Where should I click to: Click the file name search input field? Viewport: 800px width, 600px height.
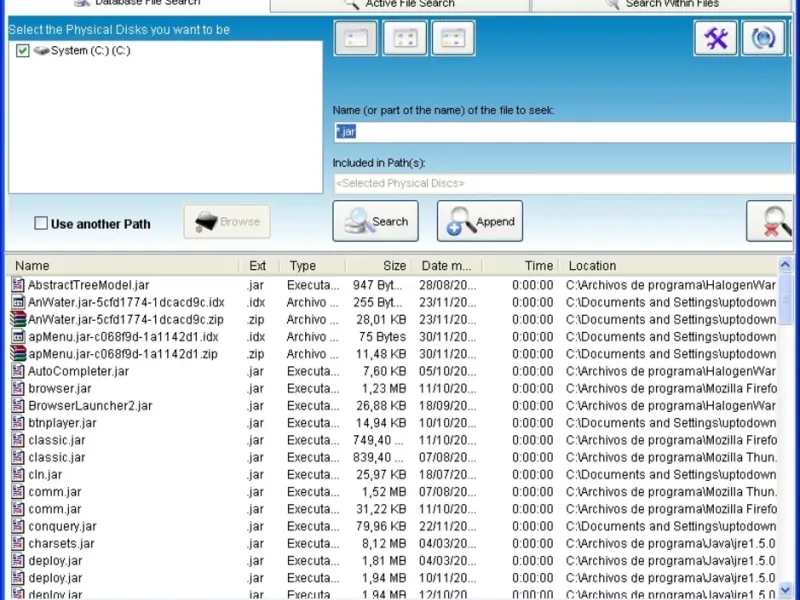point(565,132)
